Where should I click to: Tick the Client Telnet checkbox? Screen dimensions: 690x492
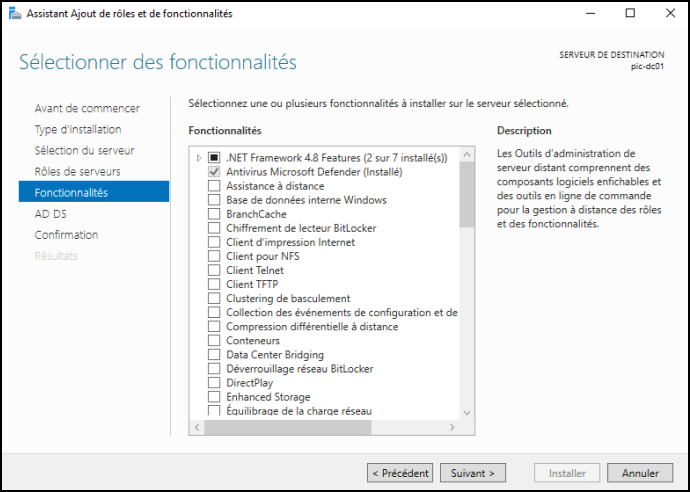(214, 270)
